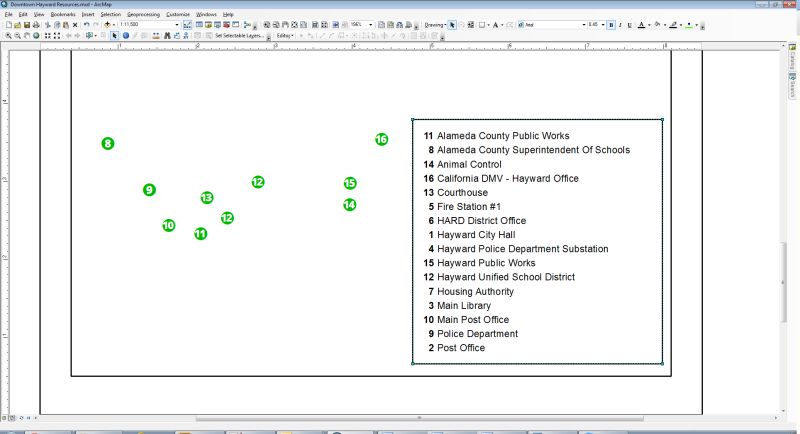Screen dimensions: 800x434
Task: Click legend entry California DMV - Hayward Office
Action: tap(501, 178)
